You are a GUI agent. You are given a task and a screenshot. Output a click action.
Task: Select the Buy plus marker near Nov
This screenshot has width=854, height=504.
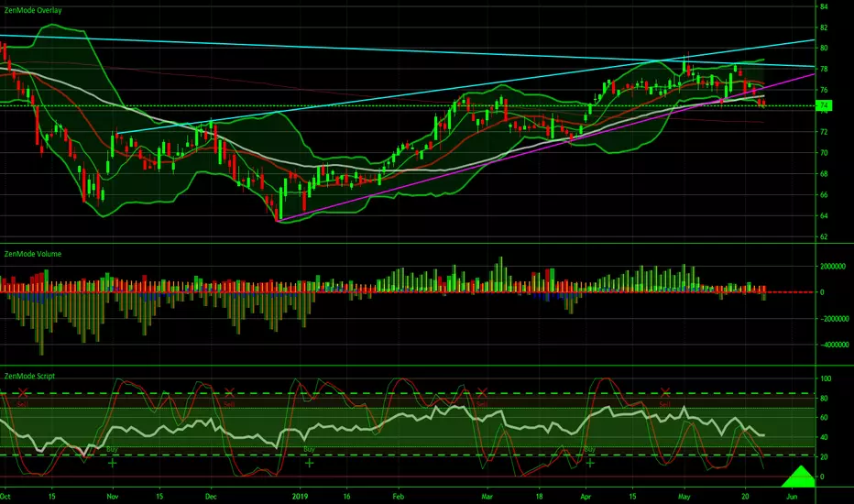[112, 463]
